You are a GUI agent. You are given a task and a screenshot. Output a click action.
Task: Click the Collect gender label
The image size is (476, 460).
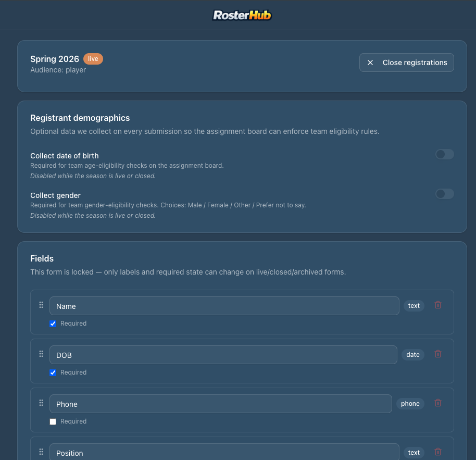[x=55, y=195]
